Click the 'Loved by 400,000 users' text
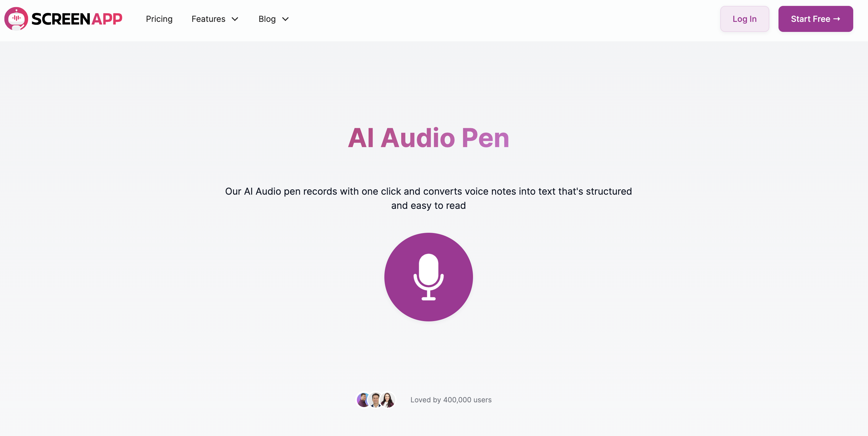The height and width of the screenshot is (436, 868). click(451, 400)
